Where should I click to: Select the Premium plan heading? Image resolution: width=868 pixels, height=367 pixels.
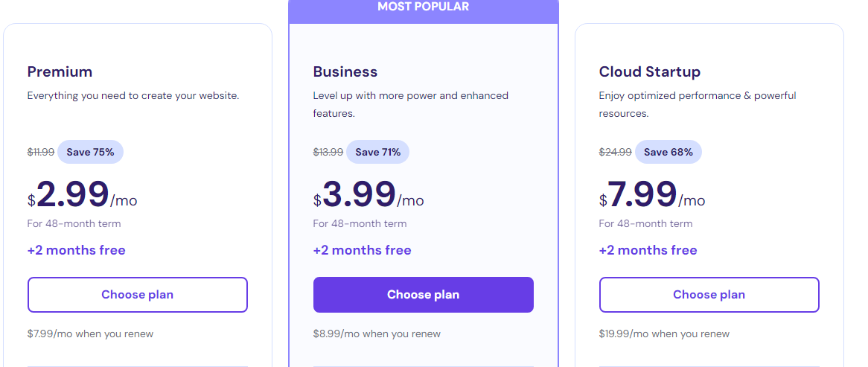(x=60, y=72)
